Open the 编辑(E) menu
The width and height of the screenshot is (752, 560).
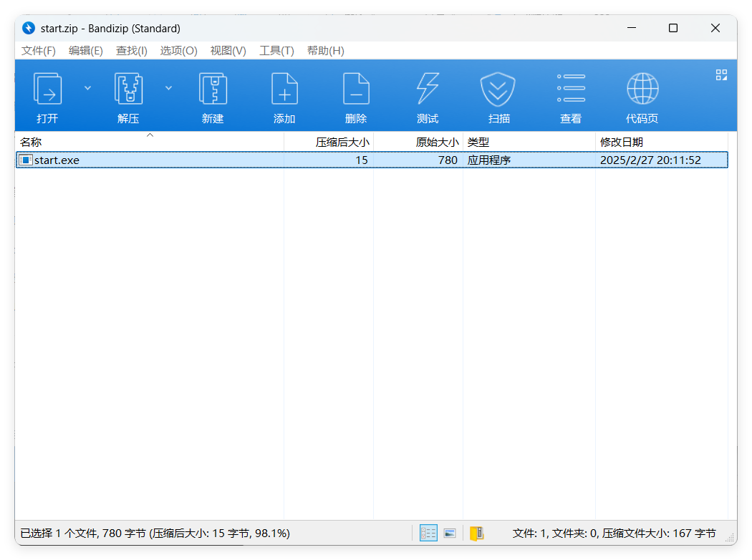click(85, 51)
